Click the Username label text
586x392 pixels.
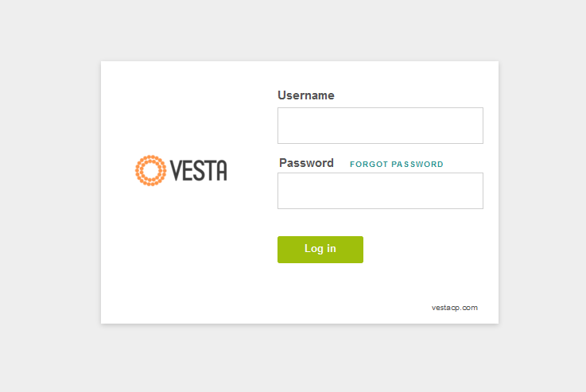[305, 95]
